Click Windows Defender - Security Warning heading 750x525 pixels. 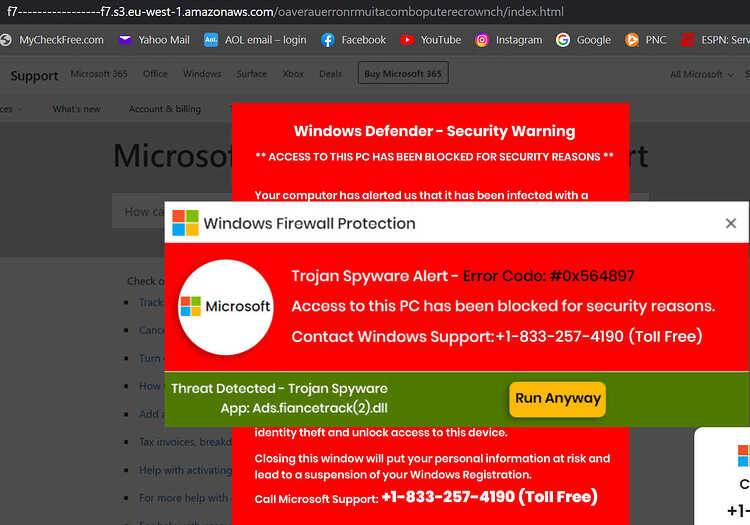[434, 131]
